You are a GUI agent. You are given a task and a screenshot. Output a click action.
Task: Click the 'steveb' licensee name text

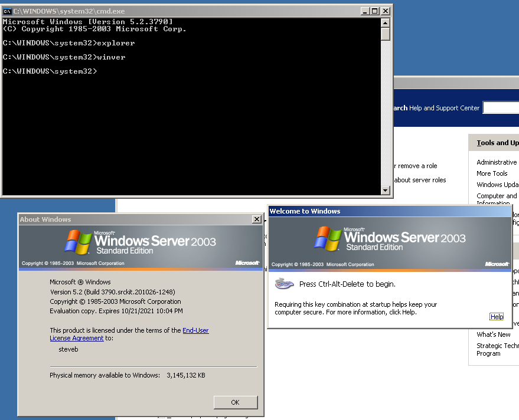68,349
